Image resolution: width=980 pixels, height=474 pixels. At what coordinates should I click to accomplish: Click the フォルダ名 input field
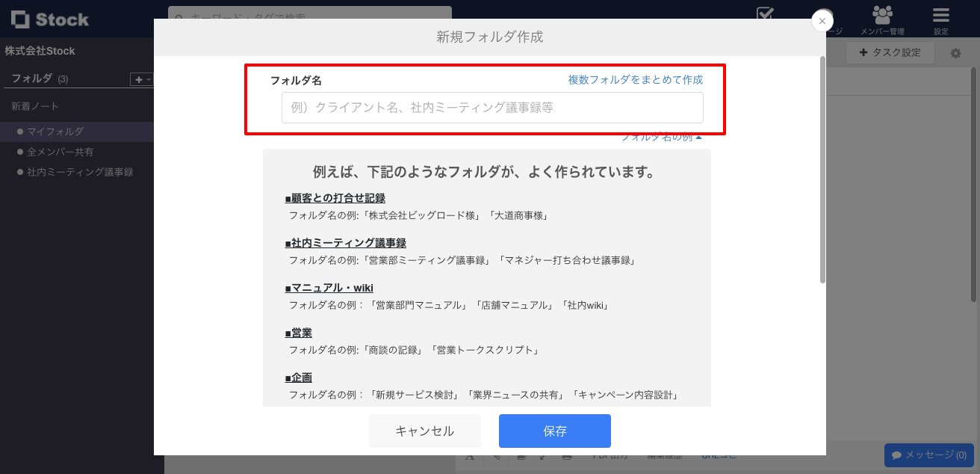click(x=491, y=108)
